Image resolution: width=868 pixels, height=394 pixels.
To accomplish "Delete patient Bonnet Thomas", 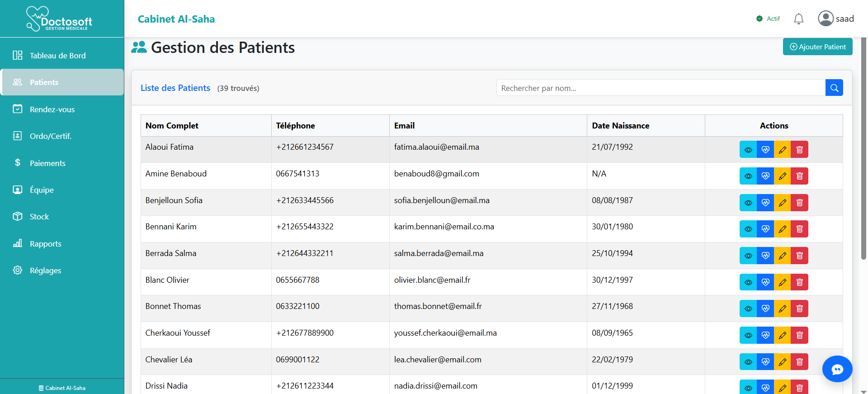I will (x=799, y=309).
